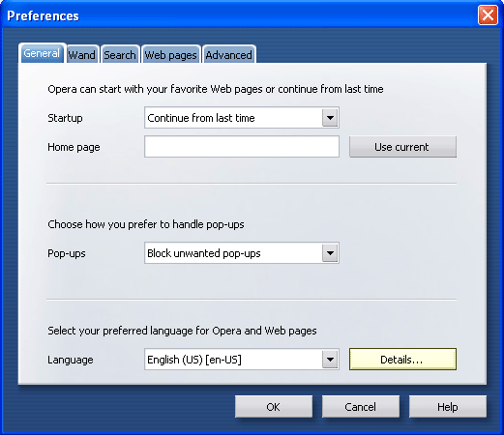Open the Search tab
This screenshot has height=435, width=504.
[x=120, y=54]
